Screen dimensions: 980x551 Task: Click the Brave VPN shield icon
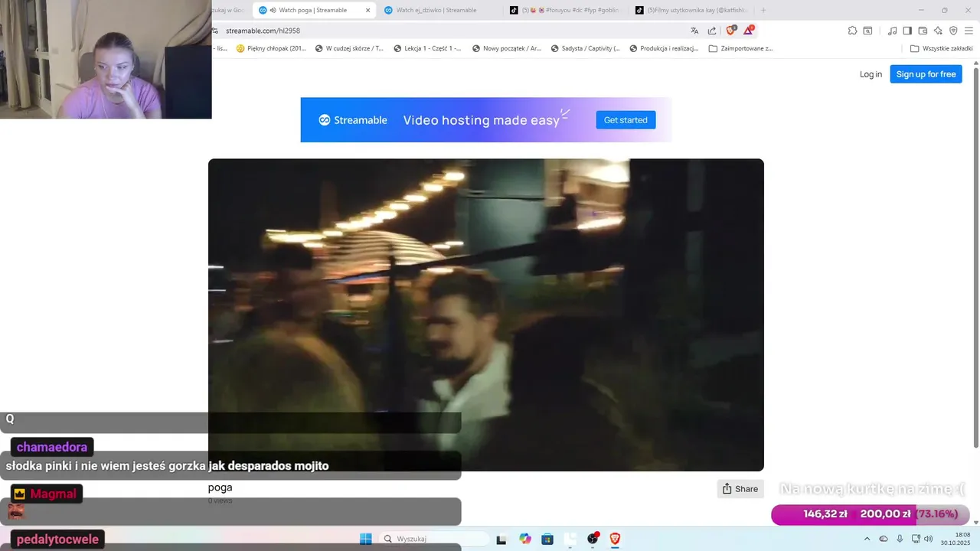pos(953,31)
